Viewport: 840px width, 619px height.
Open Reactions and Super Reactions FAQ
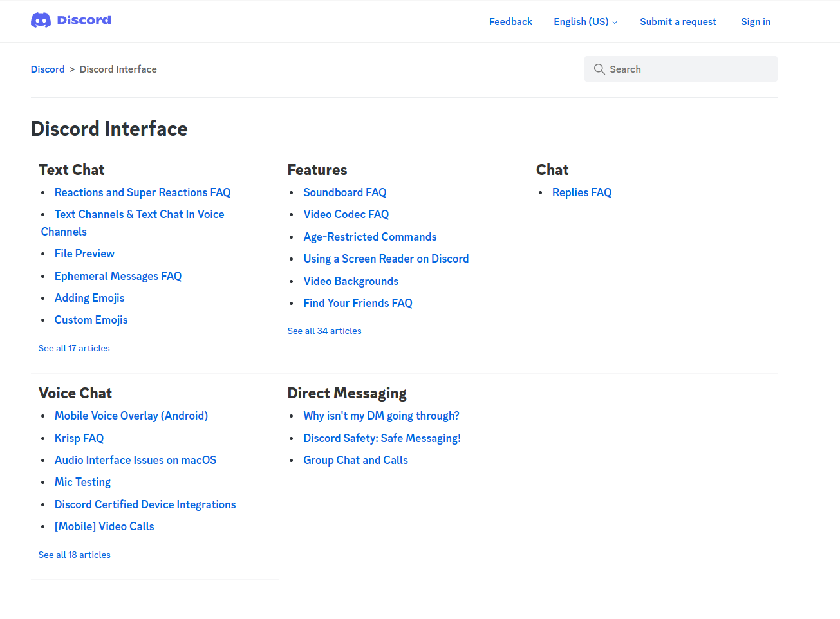click(142, 192)
